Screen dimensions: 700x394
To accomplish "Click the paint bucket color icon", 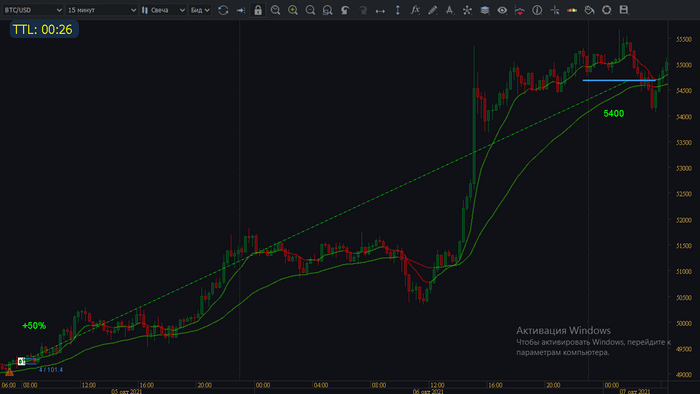I will click(x=589, y=10).
